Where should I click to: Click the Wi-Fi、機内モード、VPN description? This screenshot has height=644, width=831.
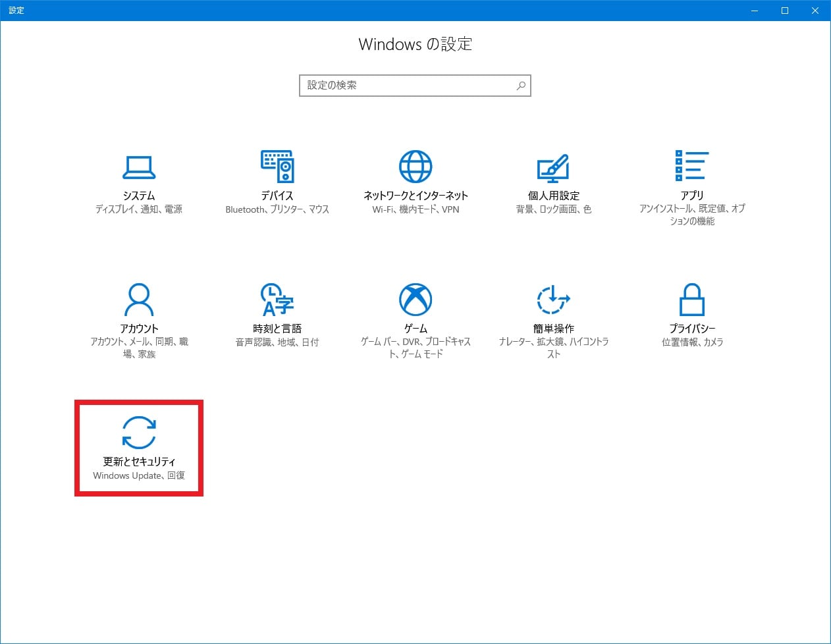pos(416,209)
